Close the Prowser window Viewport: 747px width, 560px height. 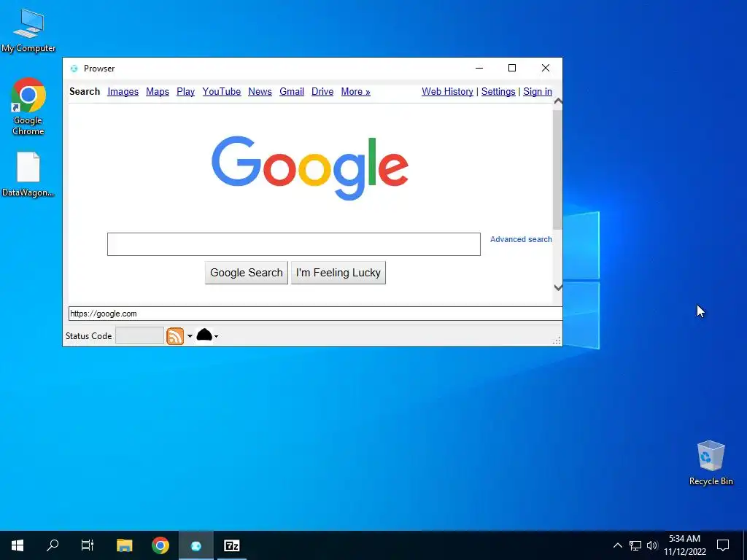point(546,68)
